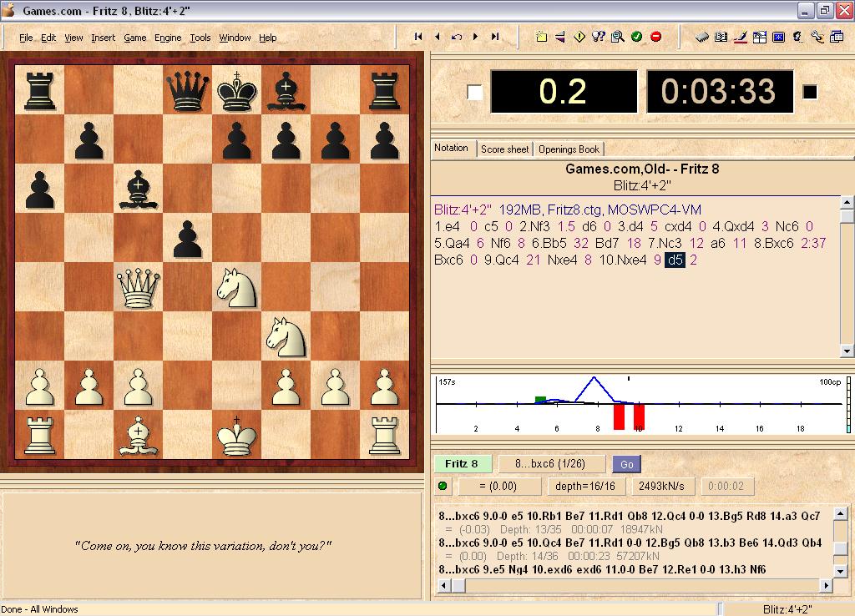
Task: Click the Fritz 8 engine name button
Action: click(x=463, y=464)
